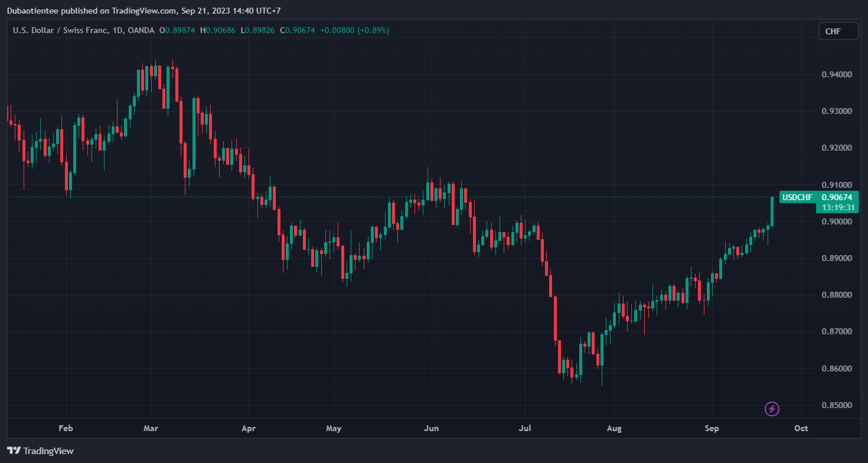This screenshot has width=868, height=463.
Task: Click the open value O0.89874
Action: 177,30
